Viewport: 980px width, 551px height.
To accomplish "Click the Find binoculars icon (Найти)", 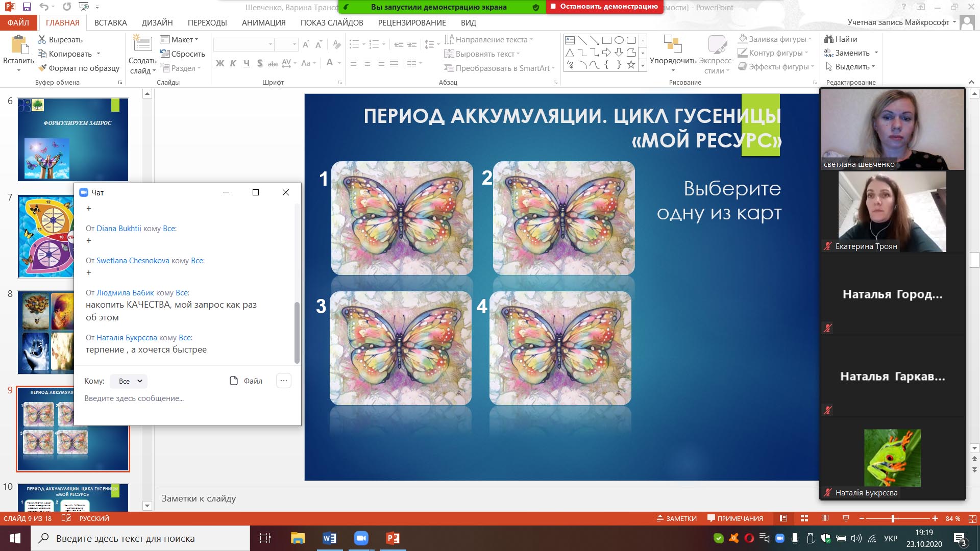I will coord(829,39).
